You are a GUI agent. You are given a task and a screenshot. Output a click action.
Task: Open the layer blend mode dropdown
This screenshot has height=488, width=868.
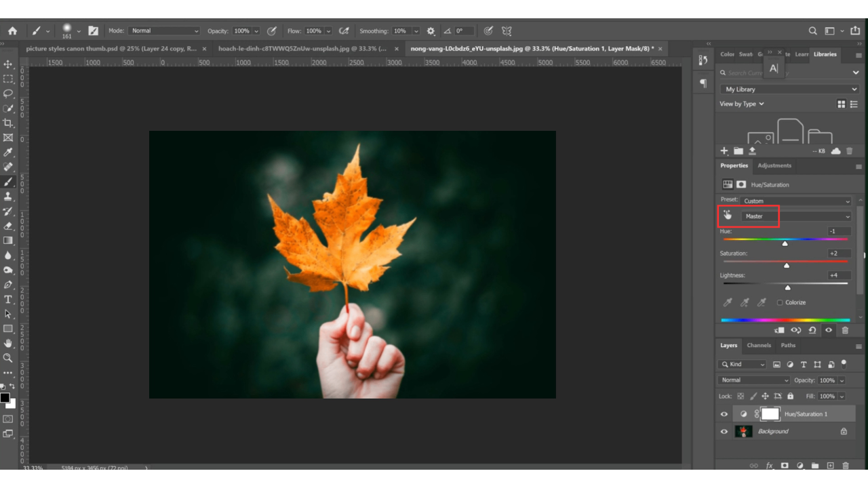pyautogui.click(x=754, y=380)
